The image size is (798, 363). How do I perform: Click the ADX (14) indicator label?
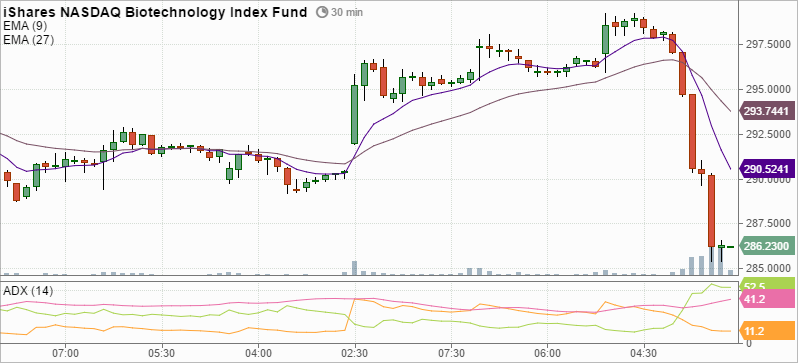coord(28,291)
